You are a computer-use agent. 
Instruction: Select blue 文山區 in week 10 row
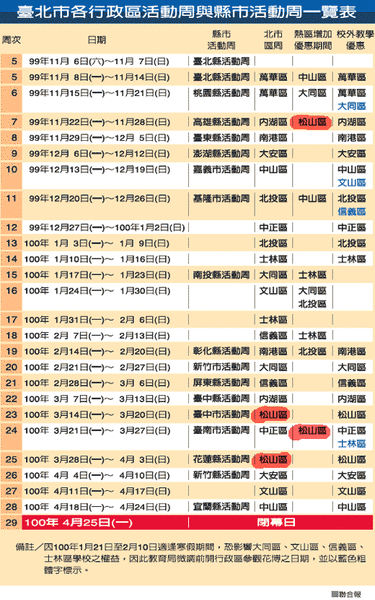click(x=352, y=183)
